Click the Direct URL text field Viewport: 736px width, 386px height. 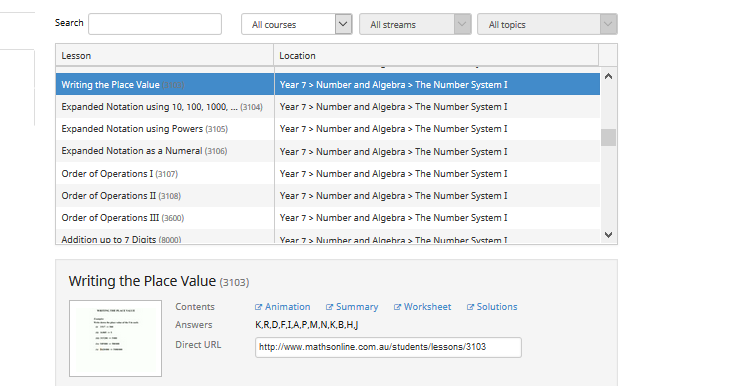point(388,347)
